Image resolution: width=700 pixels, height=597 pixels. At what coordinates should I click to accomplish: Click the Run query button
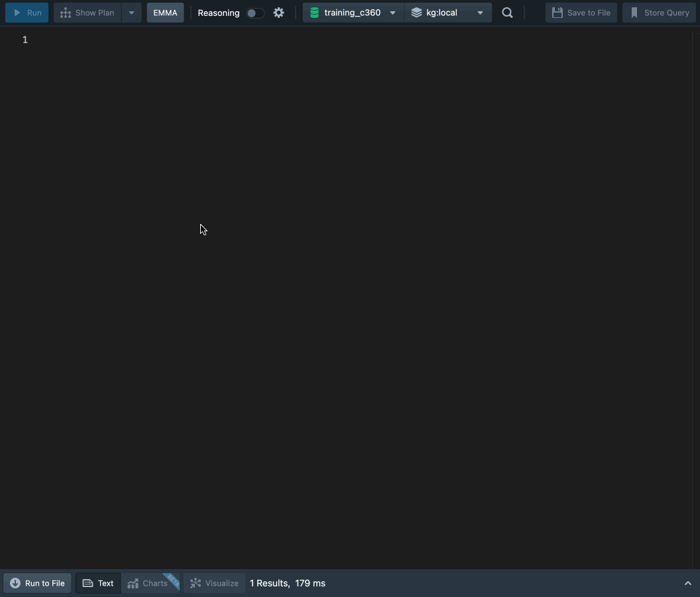tap(27, 13)
